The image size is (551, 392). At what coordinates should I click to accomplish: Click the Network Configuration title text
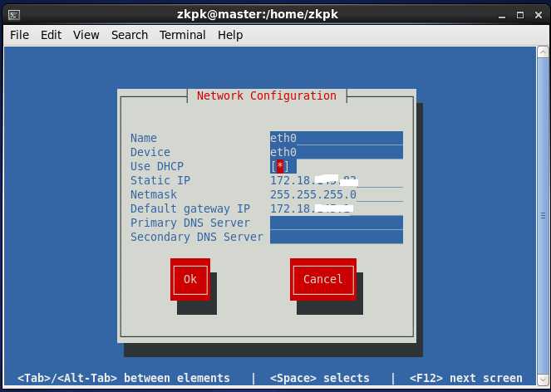[x=267, y=96]
